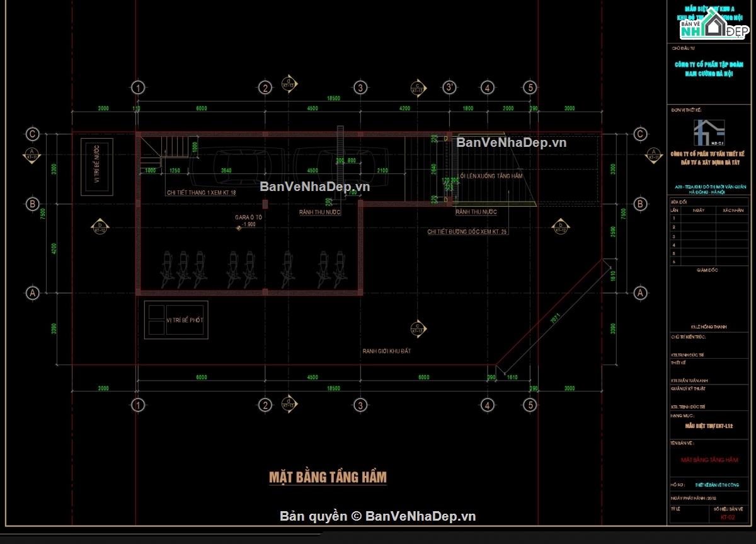Click the level symbol beside -1.900
This screenshot has width=756, height=544.
click(238, 228)
